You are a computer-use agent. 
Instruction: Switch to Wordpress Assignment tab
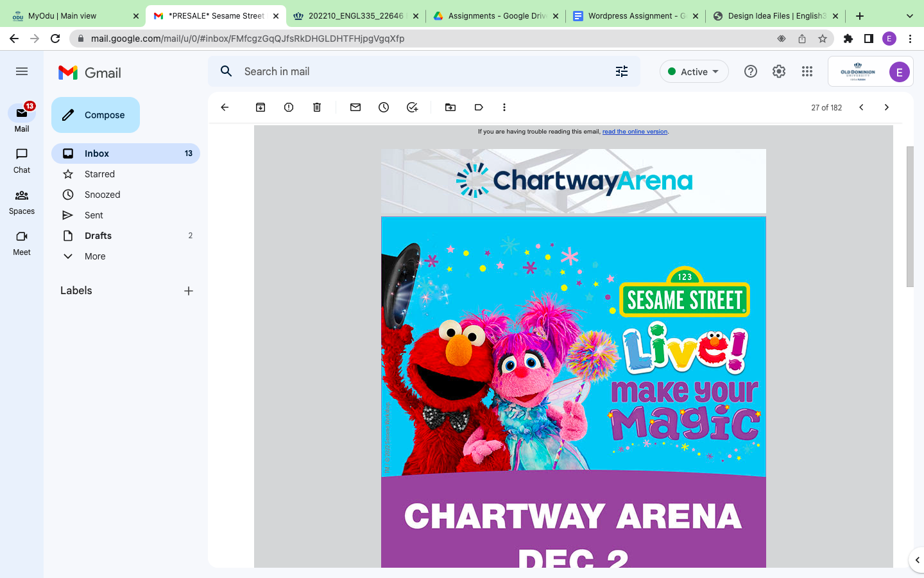[x=635, y=16]
